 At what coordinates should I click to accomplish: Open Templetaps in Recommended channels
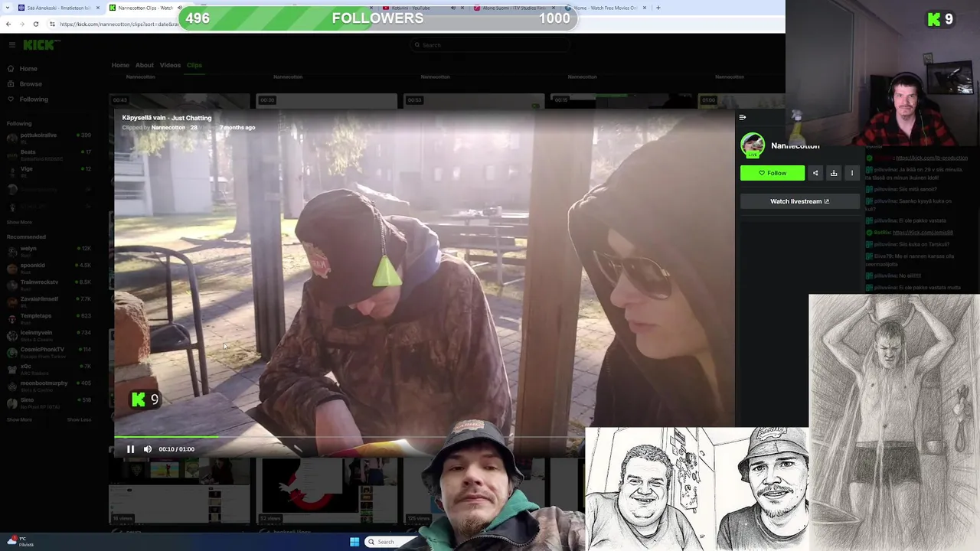[48, 318]
